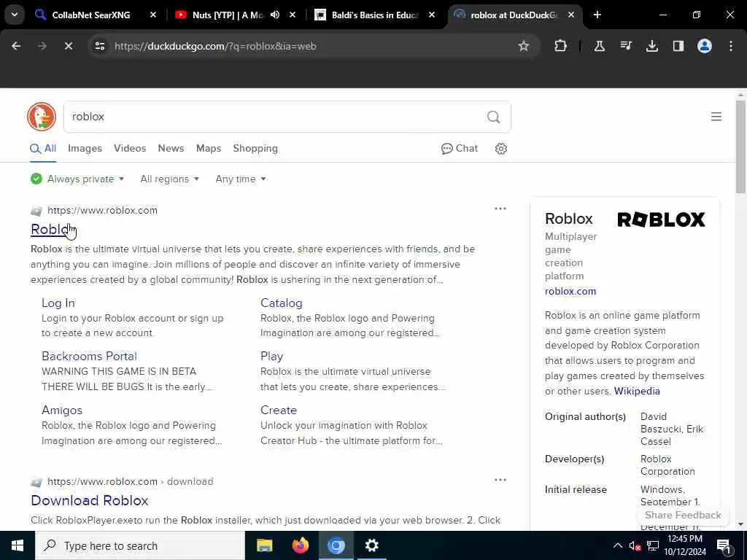This screenshot has width=747, height=560.
Task: Open the Amigos sitelink
Action: pyautogui.click(x=62, y=411)
